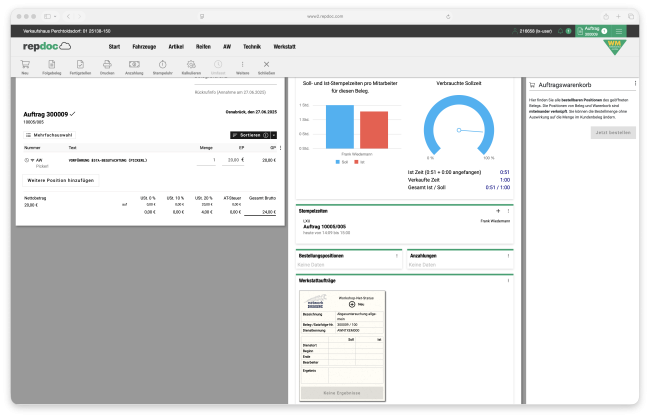Open the Anzahlung payment icon

[134, 65]
